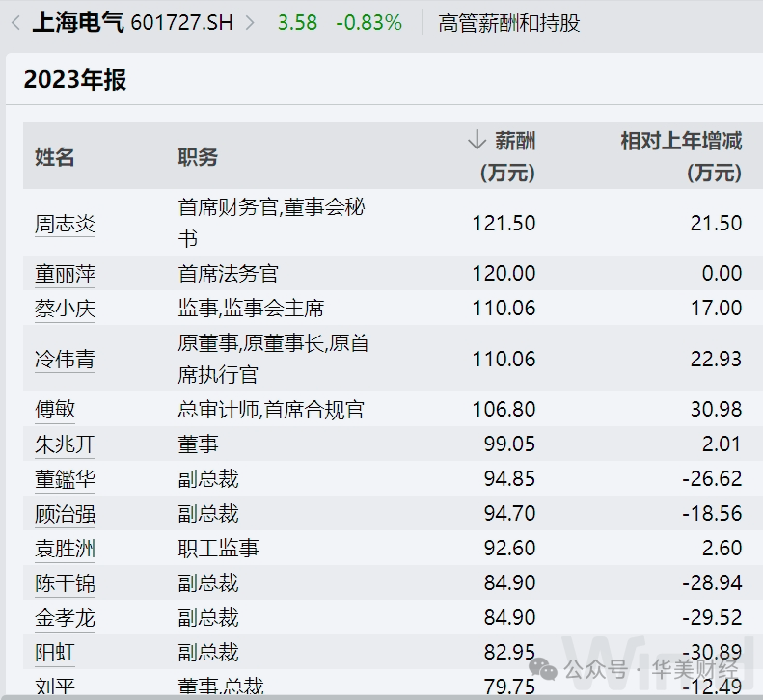The image size is (763, 700).
Task: Click 姓名 column header
Action: point(54,157)
